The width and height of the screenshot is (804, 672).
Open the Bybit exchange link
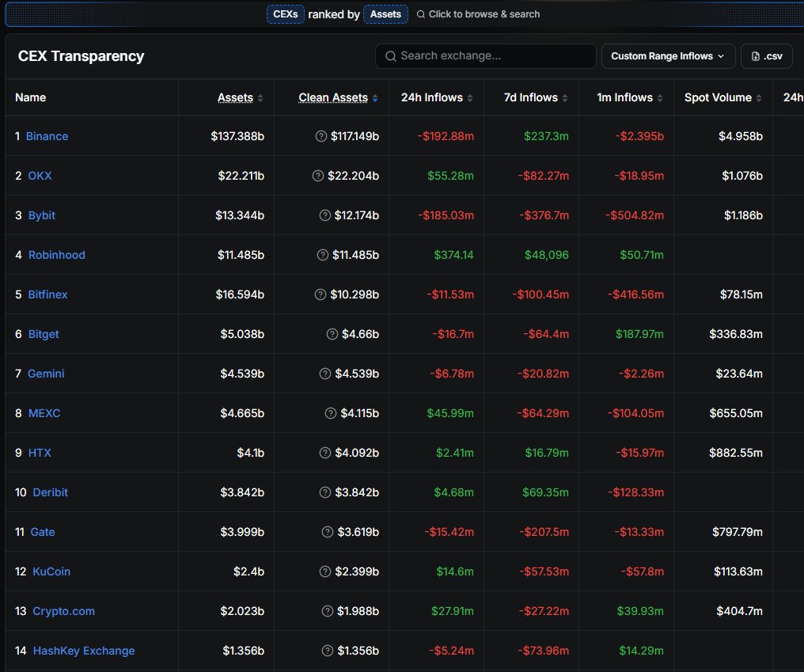(41, 215)
